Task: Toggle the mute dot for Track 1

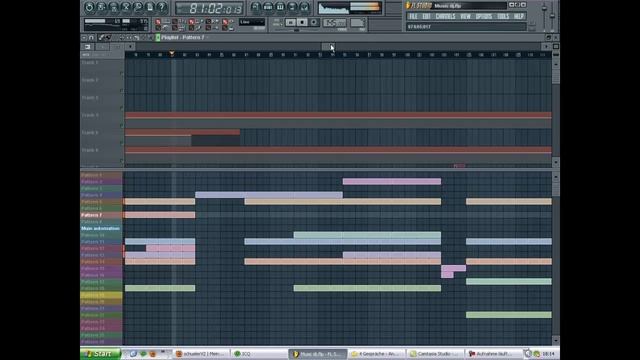Action: pyautogui.click(x=122, y=73)
